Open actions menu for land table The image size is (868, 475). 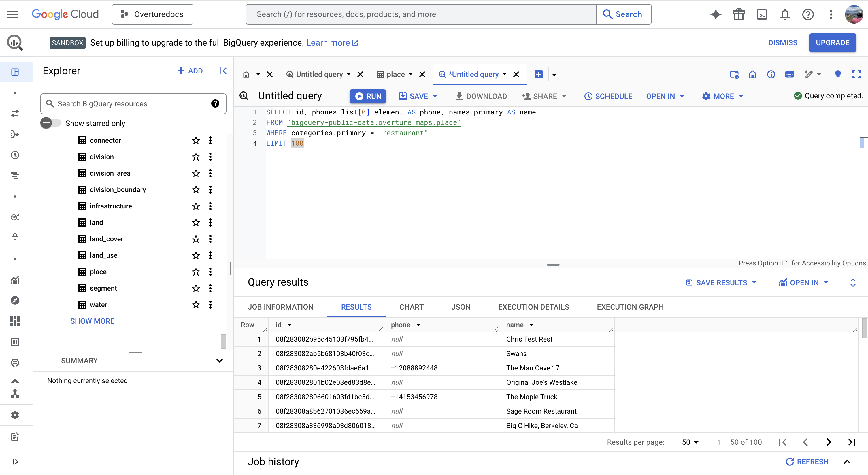coord(210,223)
